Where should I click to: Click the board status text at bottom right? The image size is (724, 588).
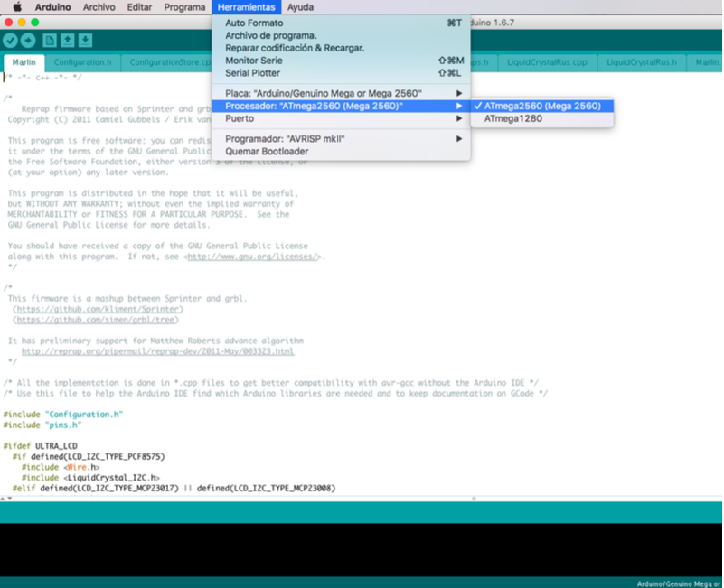[x=679, y=583]
